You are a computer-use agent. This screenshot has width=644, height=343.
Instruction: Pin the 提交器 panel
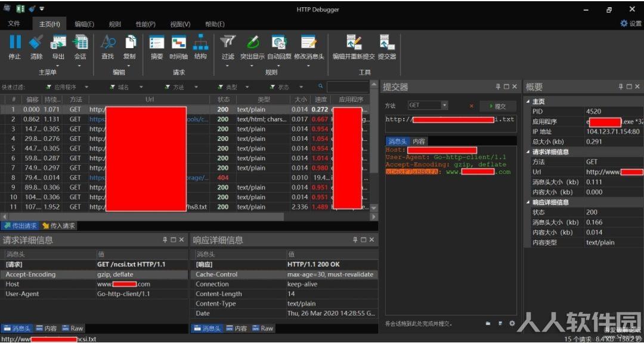click(x=498, y=86)
